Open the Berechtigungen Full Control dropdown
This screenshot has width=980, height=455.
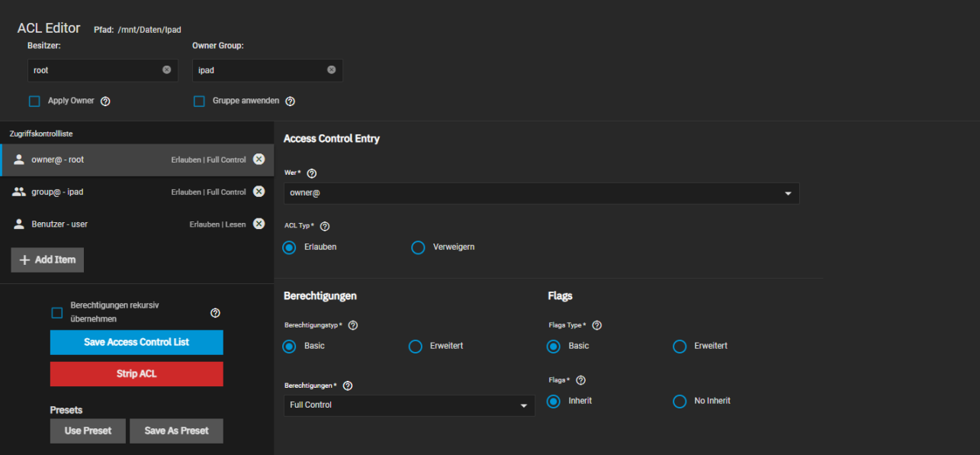click(409, 405)
